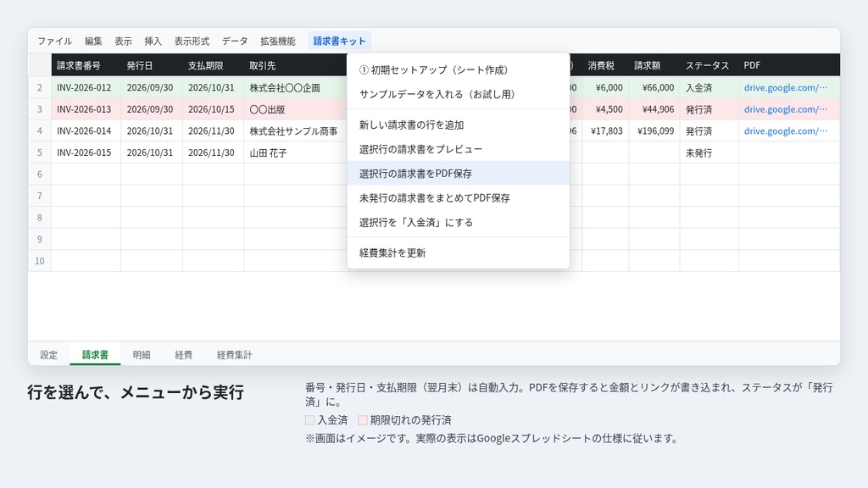This screenshot has height=488, width=868.
Task: Select cell INV-2026-014
Action: click(x=86, y=130)
